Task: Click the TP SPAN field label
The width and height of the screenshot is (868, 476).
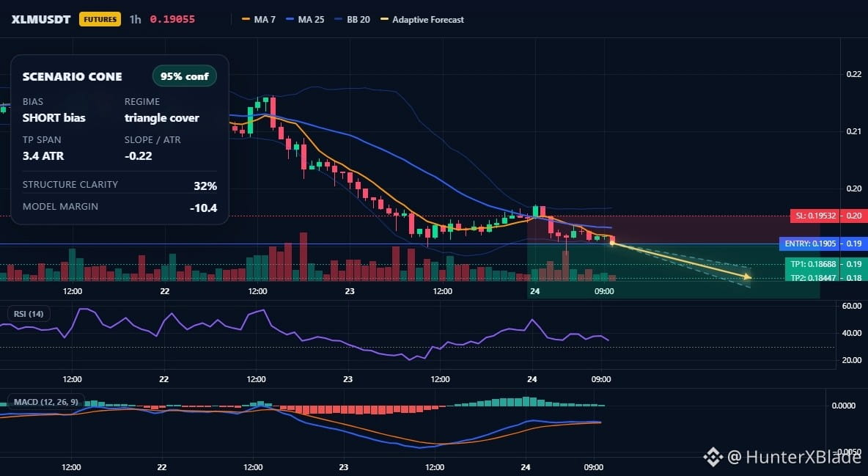Action: click(42, 139)
